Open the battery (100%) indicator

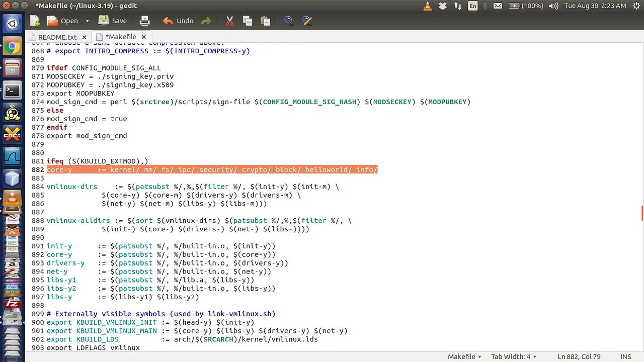[x=526, y=6]
